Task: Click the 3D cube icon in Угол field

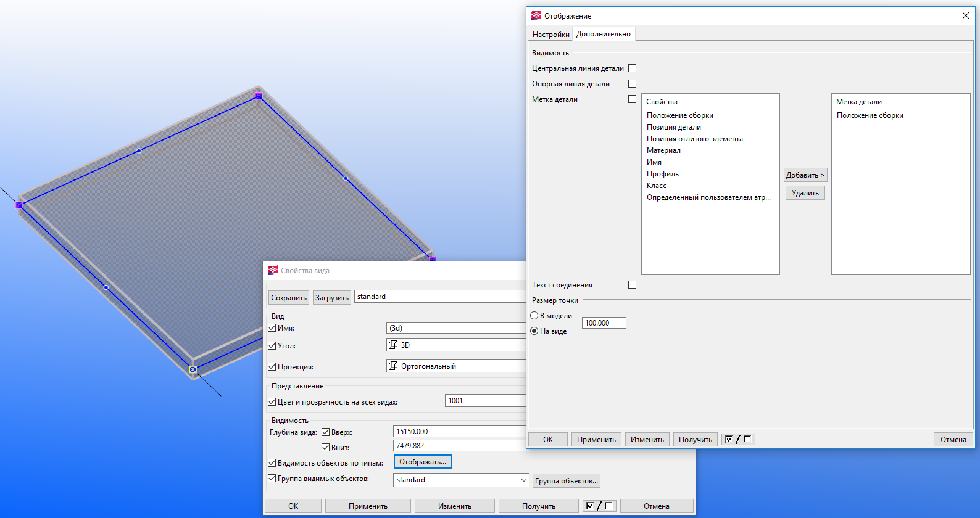Action: [393, 345]
